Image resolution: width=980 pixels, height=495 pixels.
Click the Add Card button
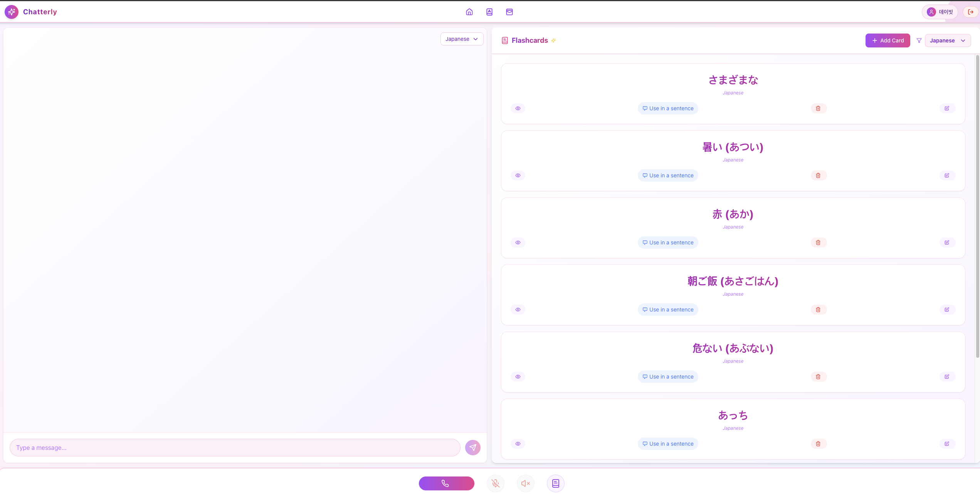887,40
